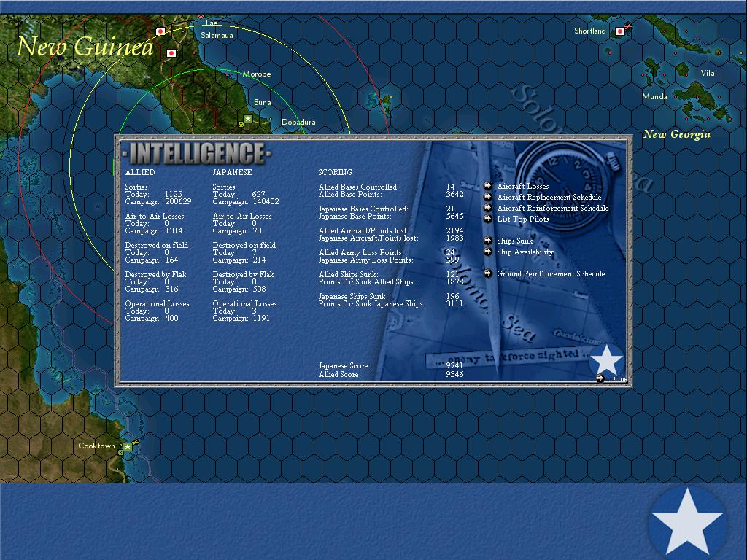
Task: Click the arrow icon beside Ship Availability
Action: point(487,252)
